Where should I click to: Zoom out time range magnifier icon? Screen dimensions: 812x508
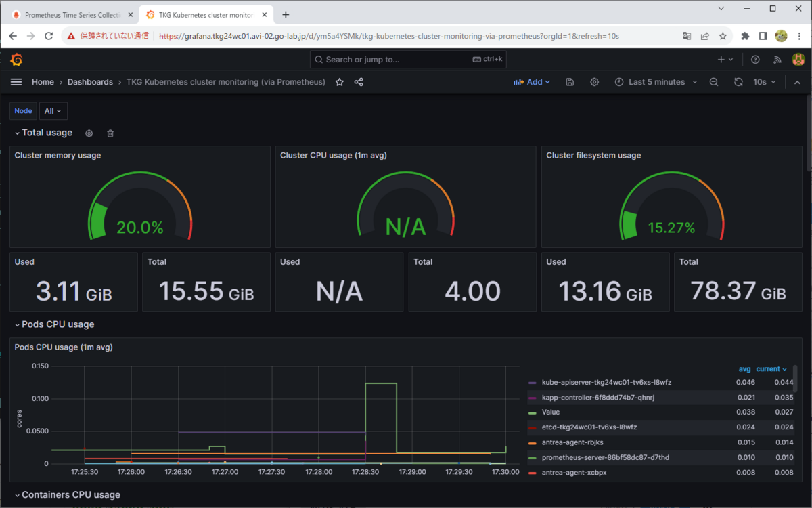point(714,82)
